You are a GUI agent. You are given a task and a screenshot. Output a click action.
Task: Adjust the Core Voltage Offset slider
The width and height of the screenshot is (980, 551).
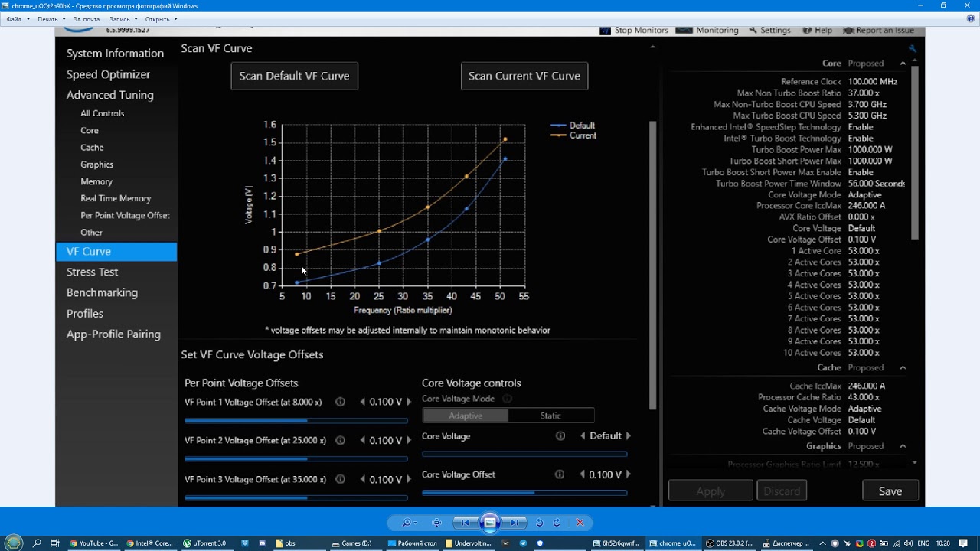[x=524, y=493]
